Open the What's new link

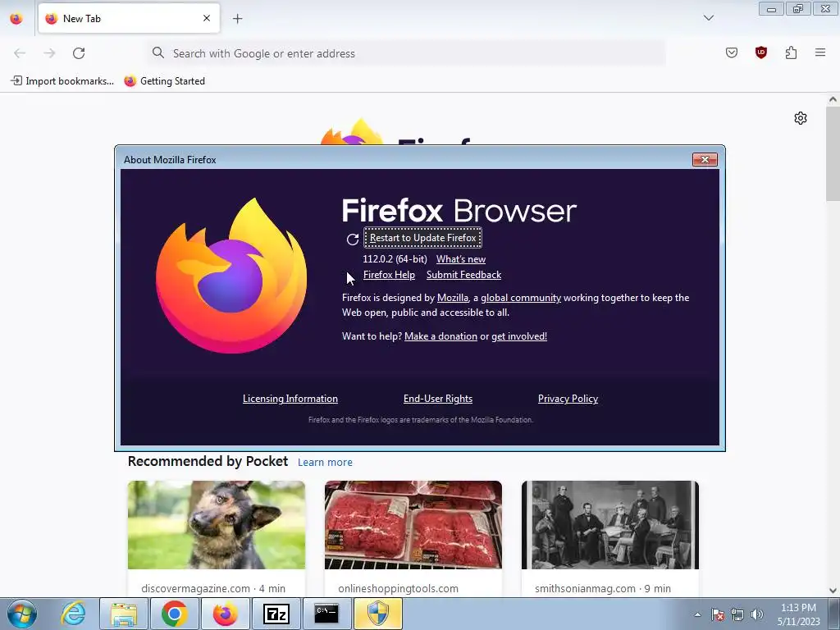tap(461, 259)
